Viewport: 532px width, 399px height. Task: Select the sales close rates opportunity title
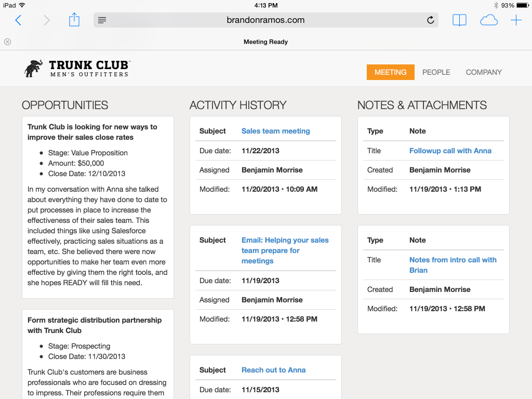click(92, 132)
